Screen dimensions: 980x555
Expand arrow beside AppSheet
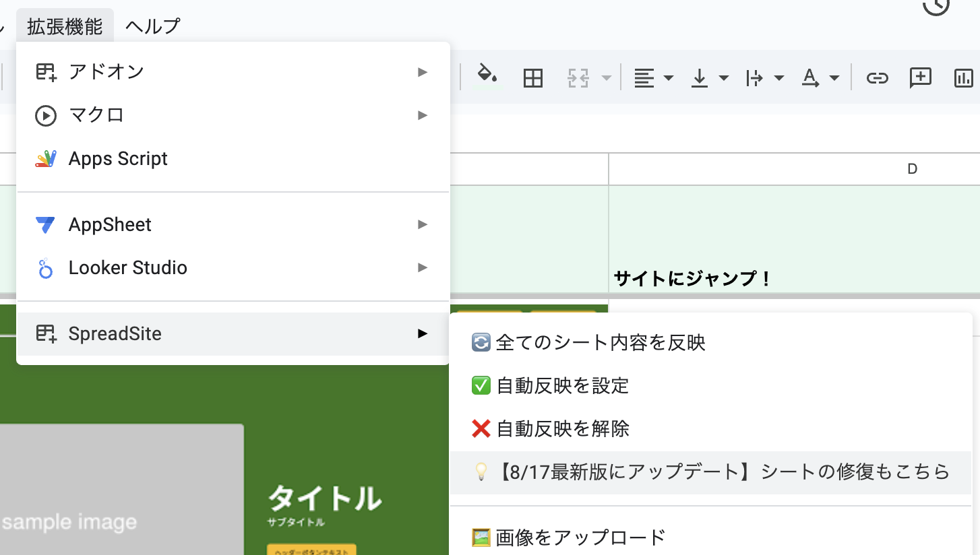423,224
